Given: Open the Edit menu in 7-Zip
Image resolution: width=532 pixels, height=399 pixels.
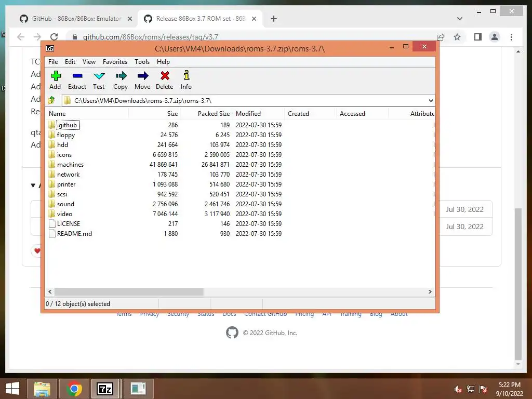Looking at the screenshot, I should coord(70,62).
